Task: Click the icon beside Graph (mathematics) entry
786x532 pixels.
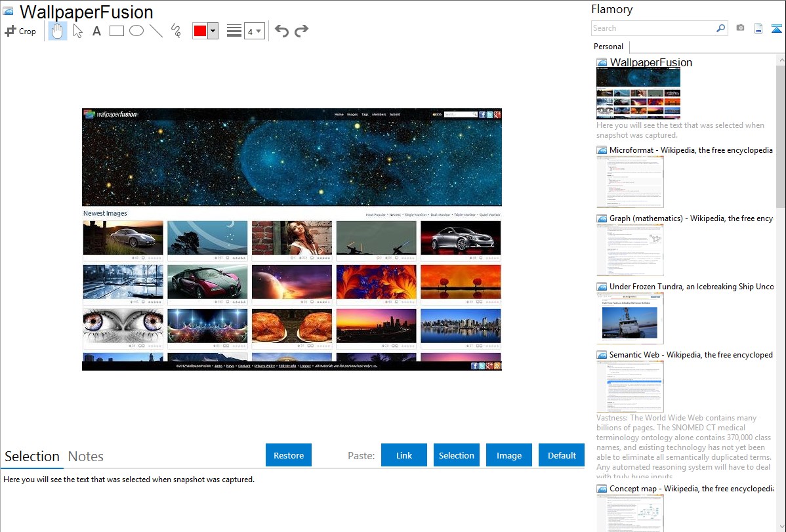Action: 602,218
